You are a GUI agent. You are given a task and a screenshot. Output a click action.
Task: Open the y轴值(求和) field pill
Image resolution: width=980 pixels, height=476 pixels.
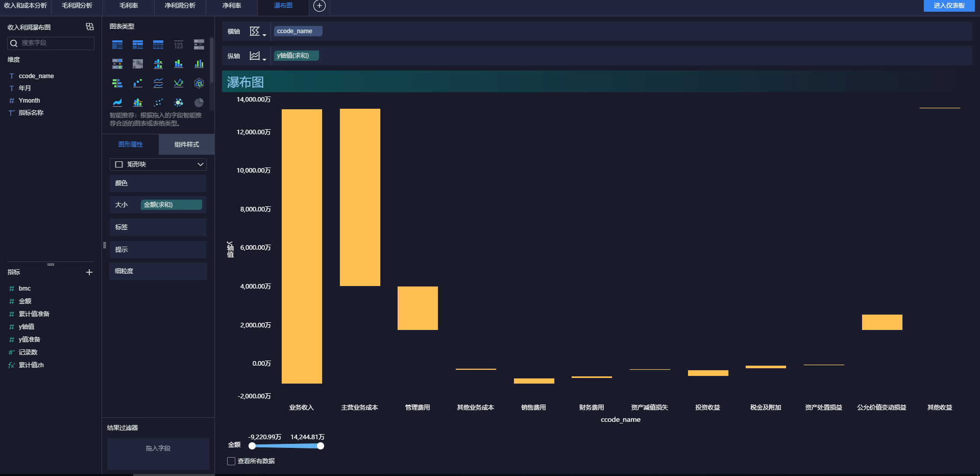point(297,56)
